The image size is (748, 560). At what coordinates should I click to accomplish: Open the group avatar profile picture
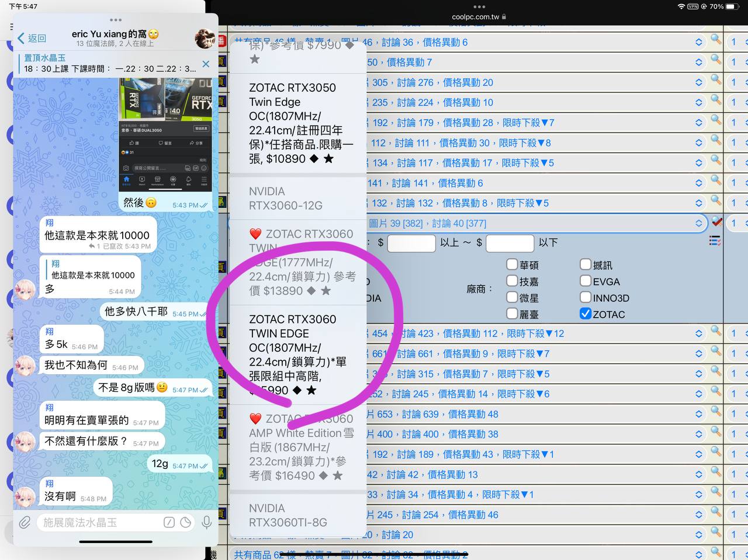[205, 39]
